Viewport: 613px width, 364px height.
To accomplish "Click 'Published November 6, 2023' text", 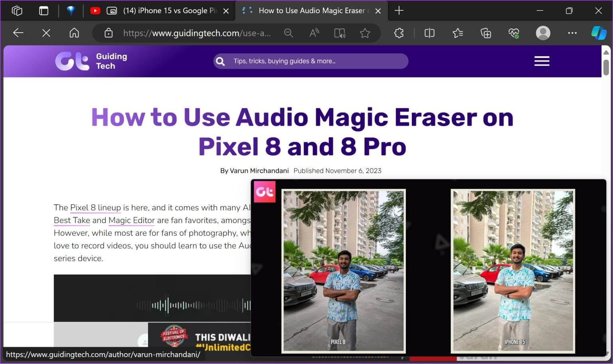I will [337, 171].
